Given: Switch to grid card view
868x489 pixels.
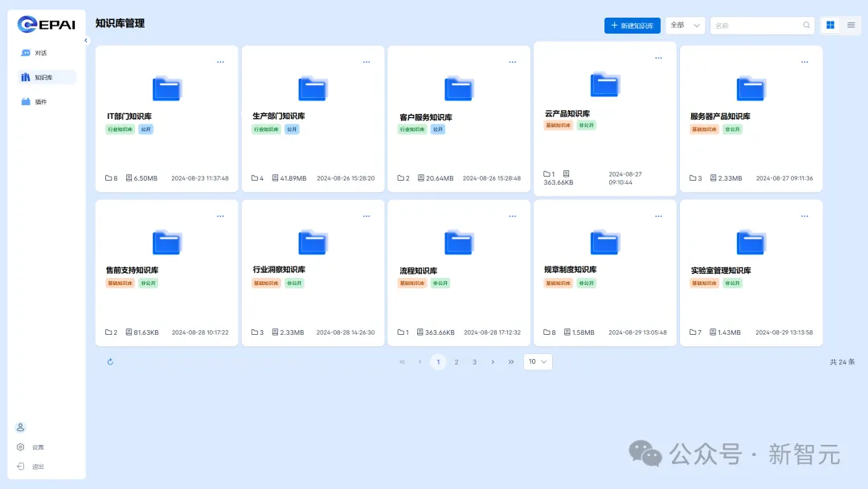Looking at the screenshot, I should [x=830, y=26].
